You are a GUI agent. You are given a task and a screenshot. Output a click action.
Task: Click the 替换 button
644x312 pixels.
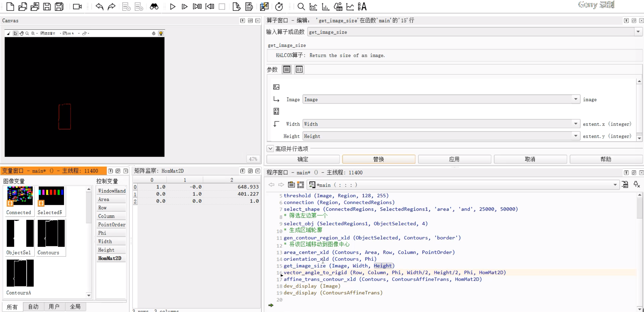[x=378, y=159]
